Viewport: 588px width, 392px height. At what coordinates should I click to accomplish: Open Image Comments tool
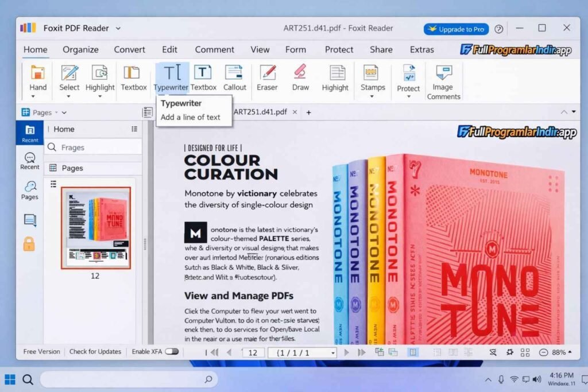[x=443, y=80]
